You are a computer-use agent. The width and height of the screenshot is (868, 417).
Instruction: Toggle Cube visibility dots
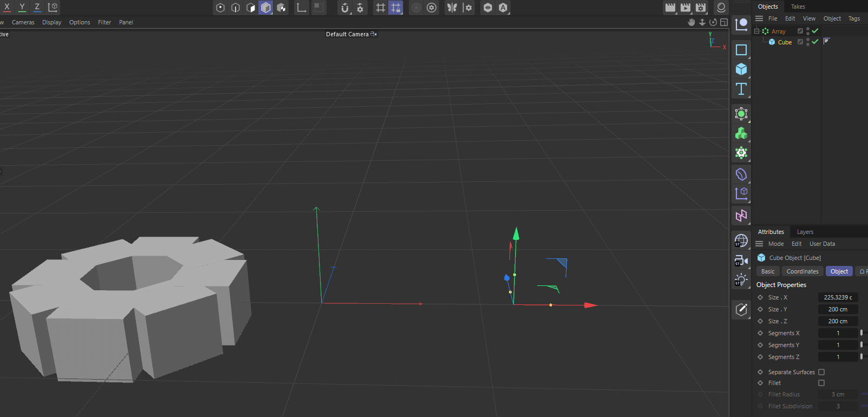[808, 42]
